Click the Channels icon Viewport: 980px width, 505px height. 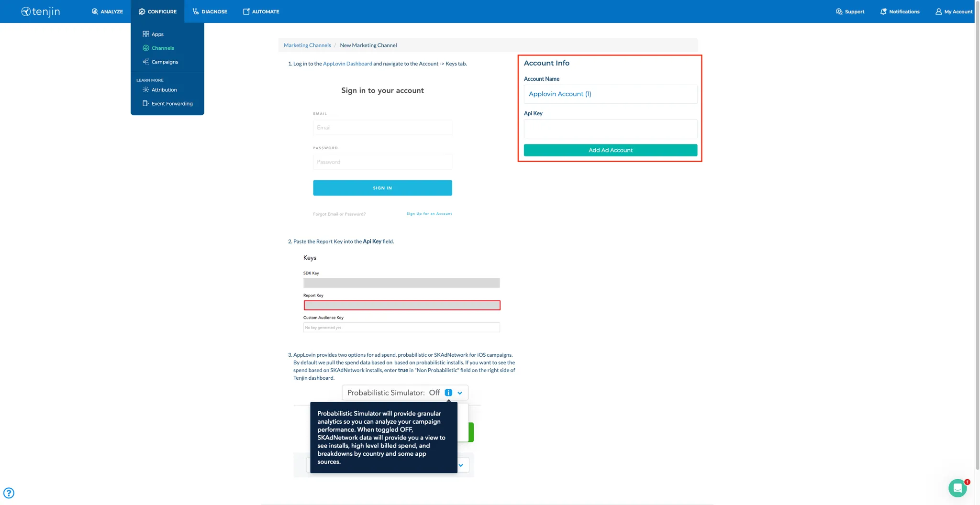tap(145, 48)
